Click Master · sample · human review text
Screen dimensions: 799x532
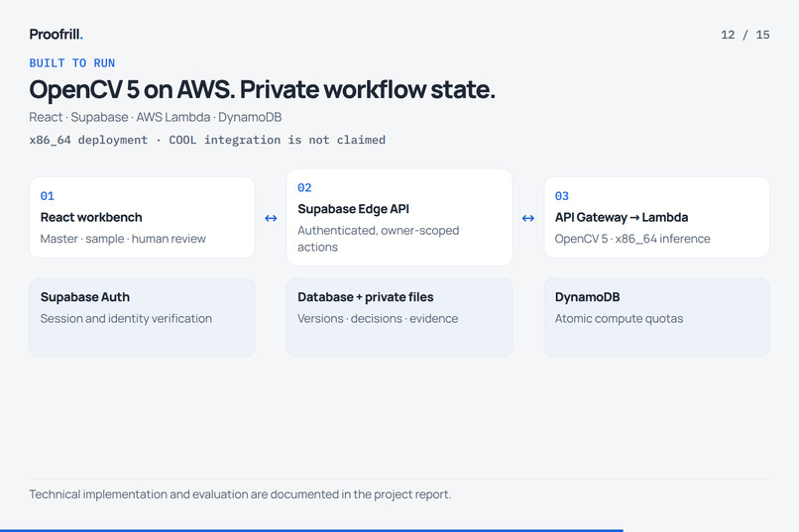(x=123, y=239)
